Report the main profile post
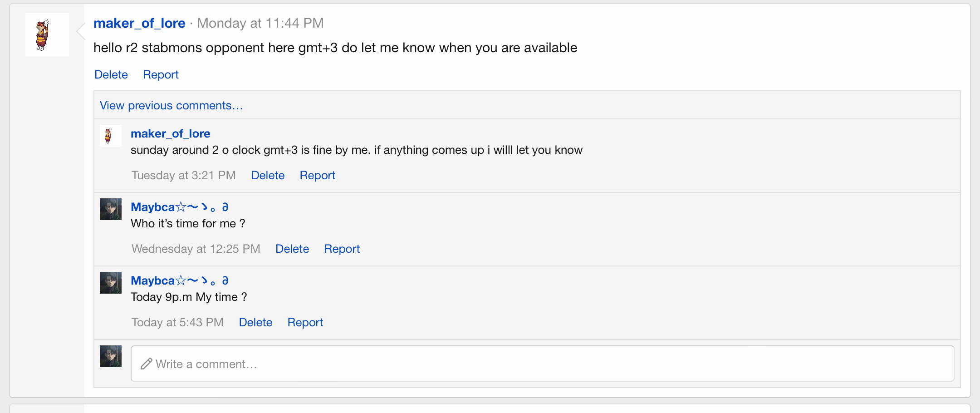 pos(161,74)
